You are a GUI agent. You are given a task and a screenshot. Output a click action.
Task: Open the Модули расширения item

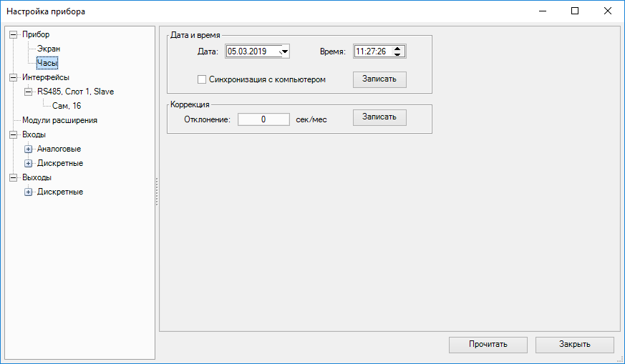[x=59, y=120]
